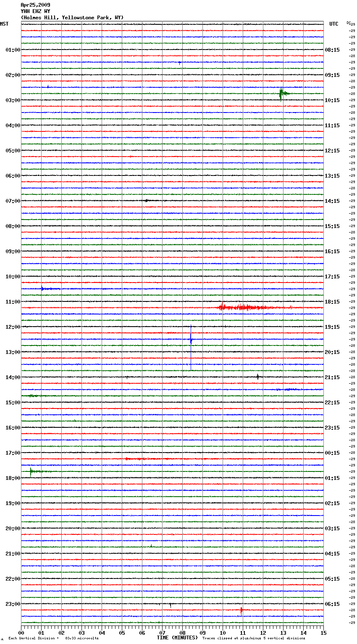Click the MST time label '01:00'
Screen dimensions: 357x644
(13, 50)
